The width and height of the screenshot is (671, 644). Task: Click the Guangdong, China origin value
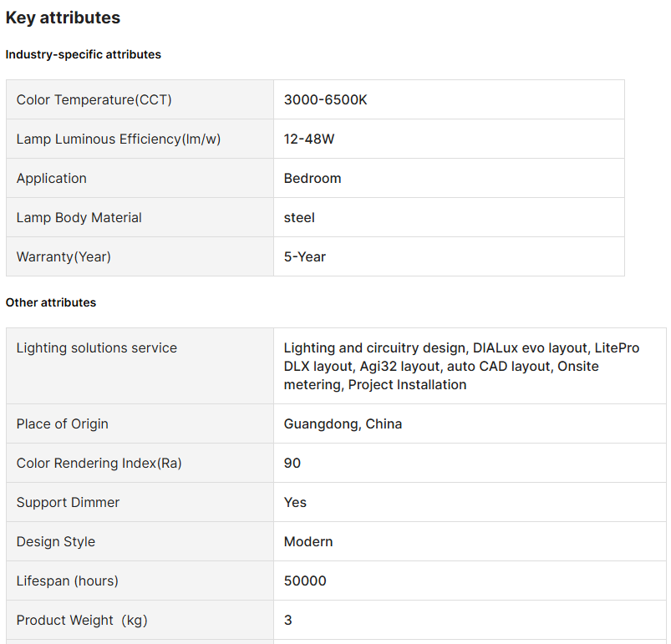click(x=343, y=424)
